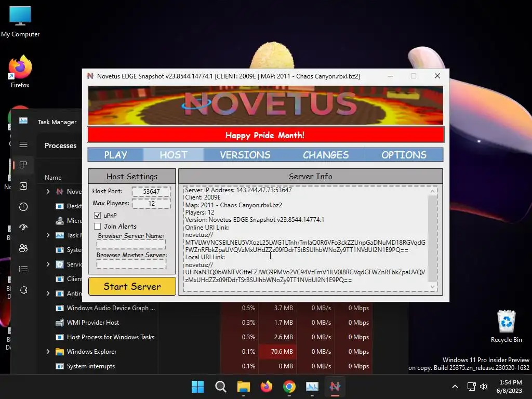Click the Max Players input field

[151, 203]
